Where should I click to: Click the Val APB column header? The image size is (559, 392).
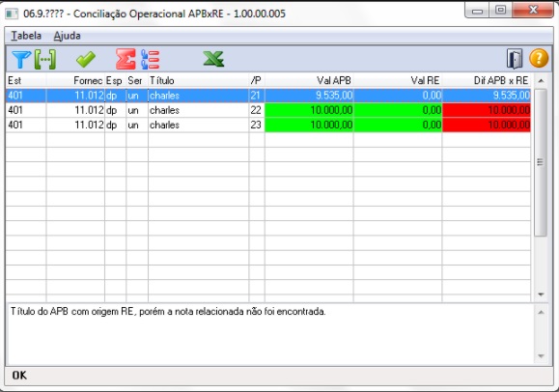pos(309,80)
